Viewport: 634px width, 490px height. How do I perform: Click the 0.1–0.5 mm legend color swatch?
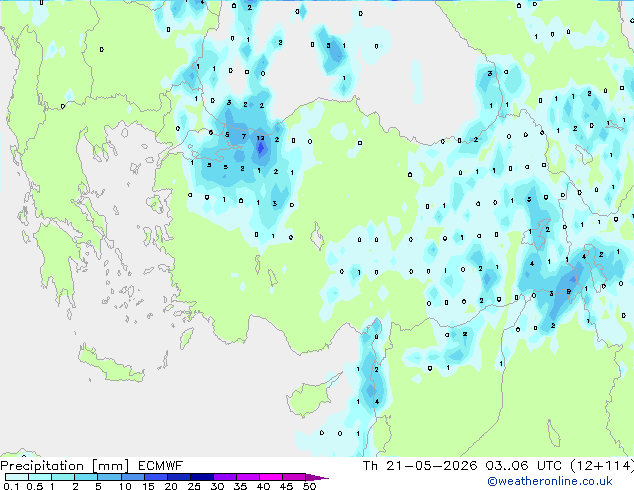(x=17, y=477)
